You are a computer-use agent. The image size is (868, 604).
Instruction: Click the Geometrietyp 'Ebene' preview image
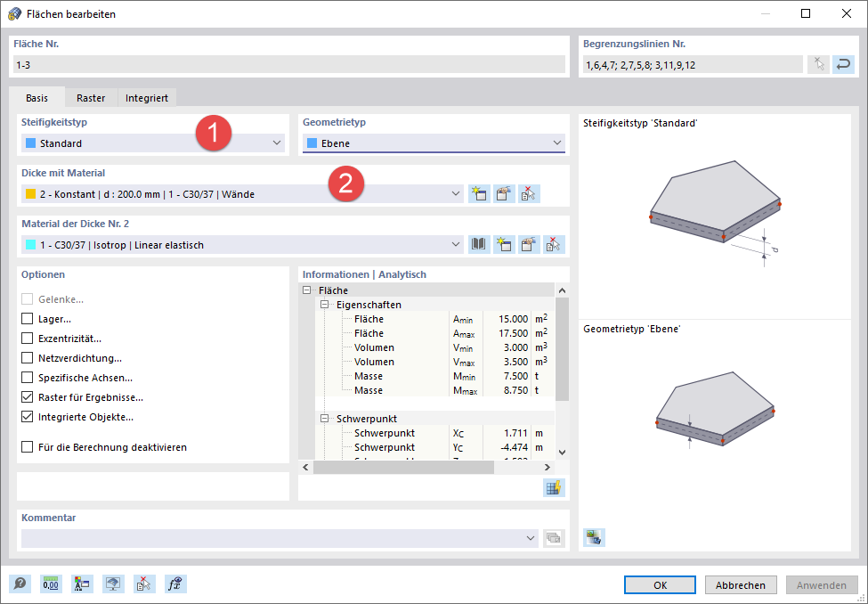click(715, 410)
